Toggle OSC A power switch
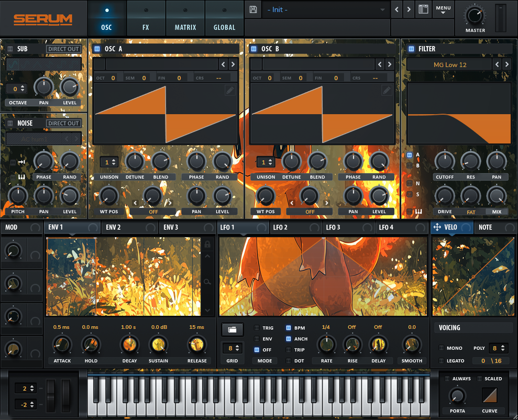518x420 pixels. point(97,49)
